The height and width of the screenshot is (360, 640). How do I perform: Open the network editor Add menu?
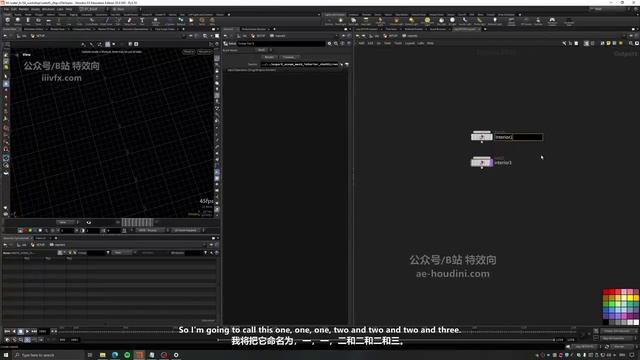pyautogui.click(x=361, y=43)
